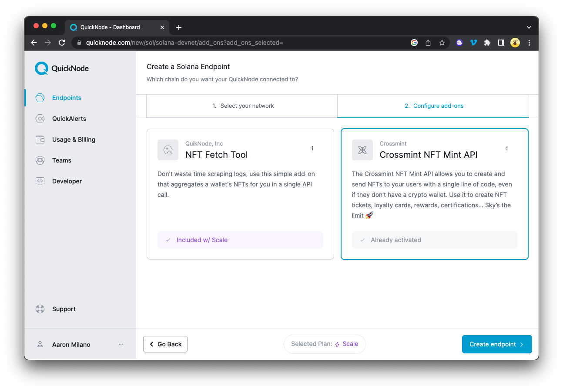This screenshot has height=392, width=563.
Task: Open the Chrome profile avatar
Action: point(515,43)
